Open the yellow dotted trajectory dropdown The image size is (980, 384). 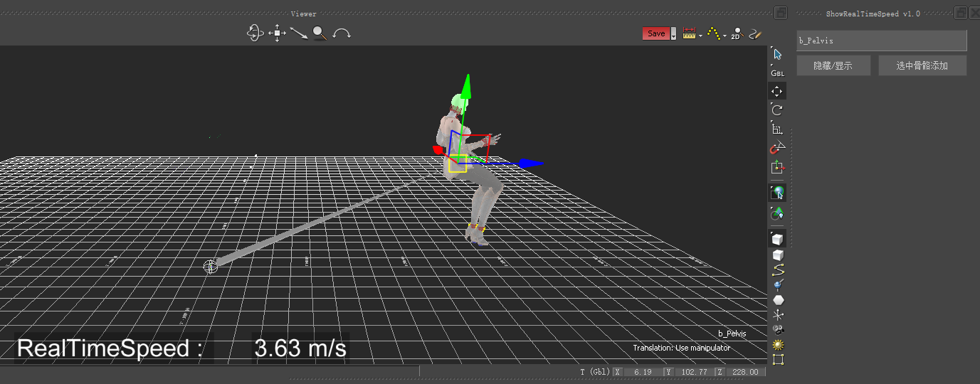click(x=725, y=36)
